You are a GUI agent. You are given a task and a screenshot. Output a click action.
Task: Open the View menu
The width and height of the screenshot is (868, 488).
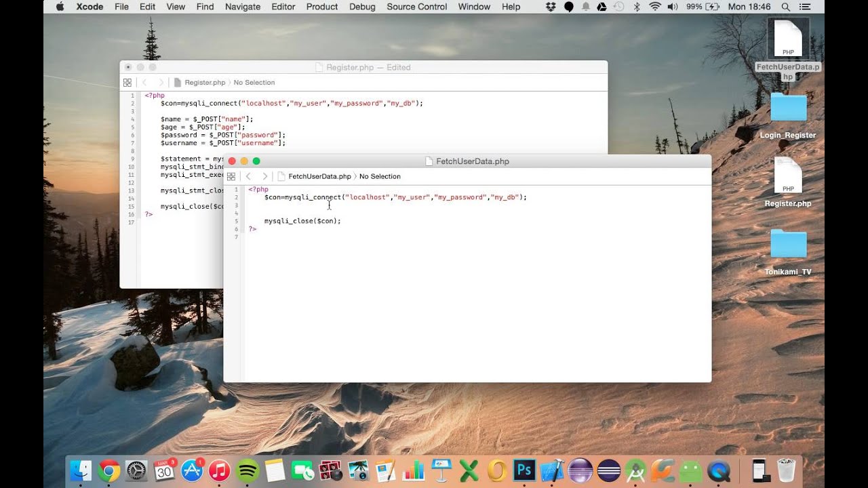coord(176,7)
